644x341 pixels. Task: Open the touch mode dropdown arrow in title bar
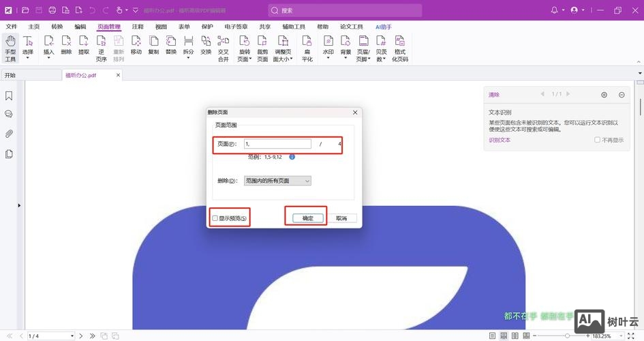tap(127, 10)
